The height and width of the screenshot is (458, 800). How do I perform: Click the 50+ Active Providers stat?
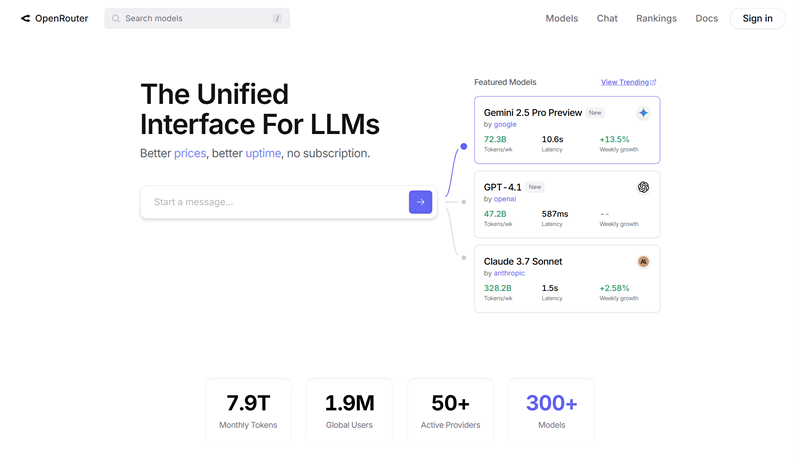point(451,410)
